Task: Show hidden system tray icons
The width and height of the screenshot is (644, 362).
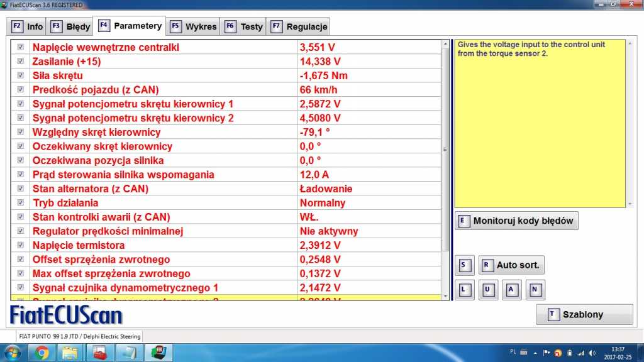Action: (x=536, y=353)
